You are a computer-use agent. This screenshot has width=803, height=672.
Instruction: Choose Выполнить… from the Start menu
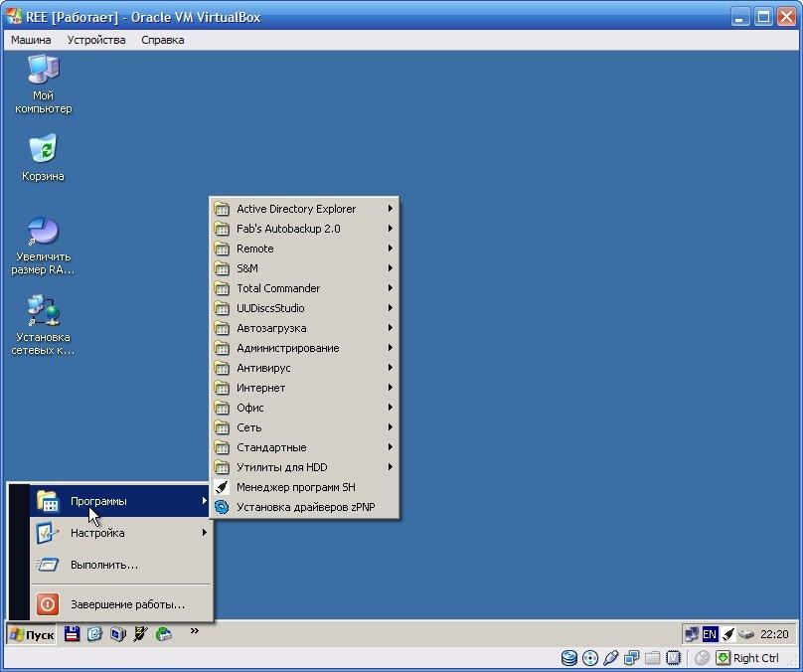pyautogui.click(x=120, y=565)
